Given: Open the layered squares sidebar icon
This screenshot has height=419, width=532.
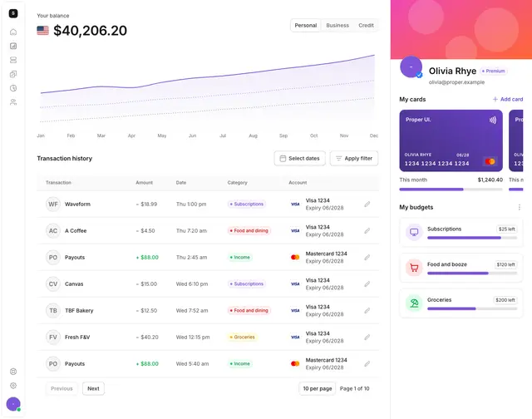Looking at the screenshot, I should tap(13, 74).
